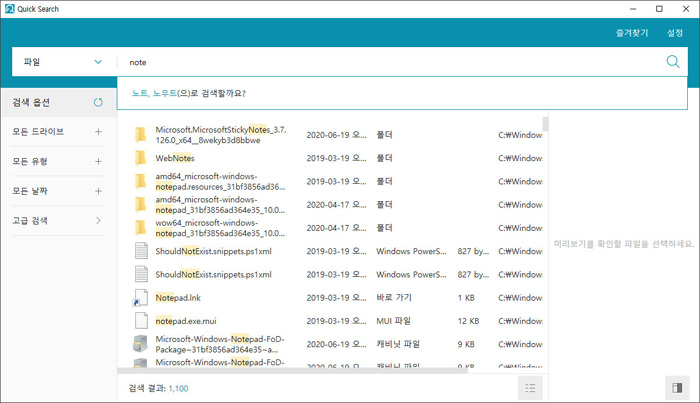Click the 바로 가기 type cell

click(x=394, y=297)
